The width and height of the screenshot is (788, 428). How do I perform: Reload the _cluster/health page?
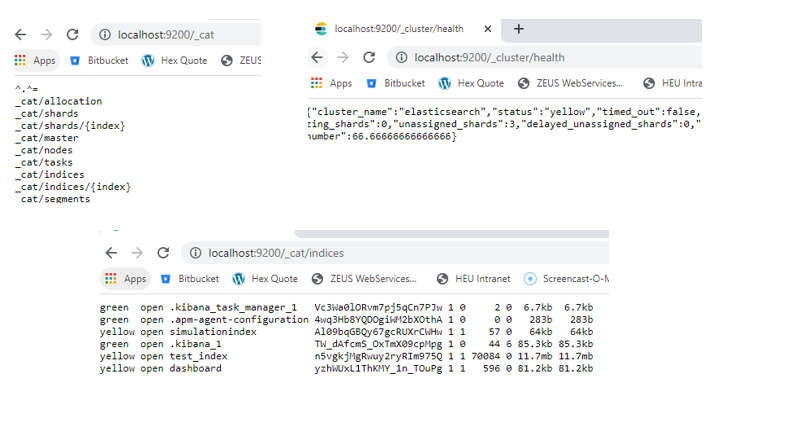(x=369, y=58)
